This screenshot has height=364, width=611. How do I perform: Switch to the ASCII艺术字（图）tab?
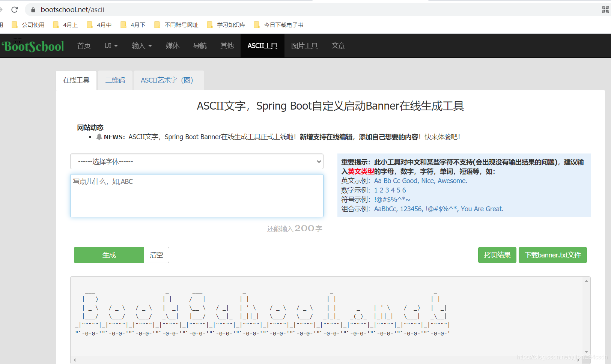(169, 80)
